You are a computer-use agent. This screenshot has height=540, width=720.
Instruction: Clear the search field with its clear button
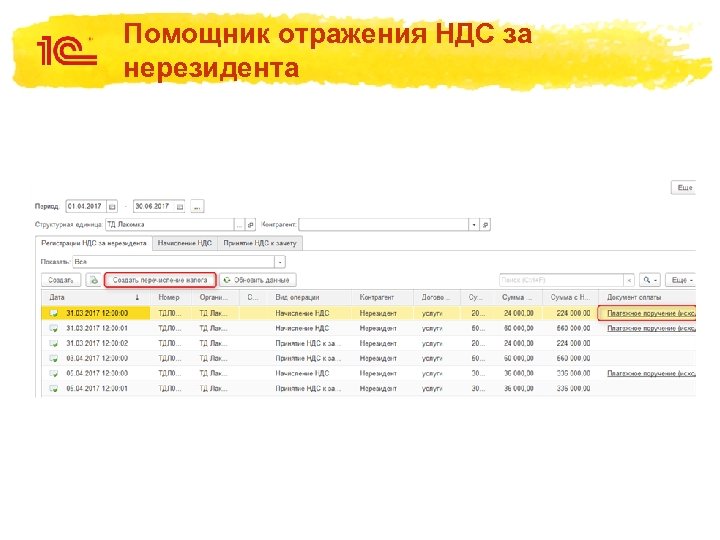pyautogui.click(x=629, y=280)
